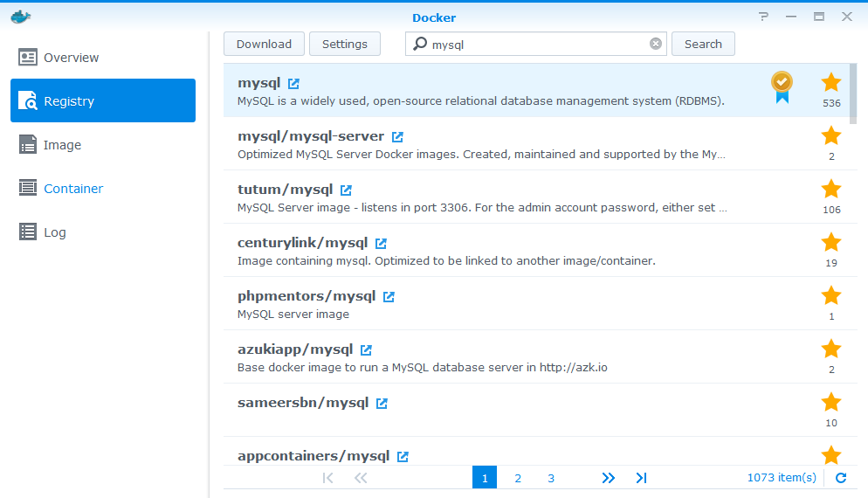Open external link icon for appcontainers/mysql

[403, 456]
